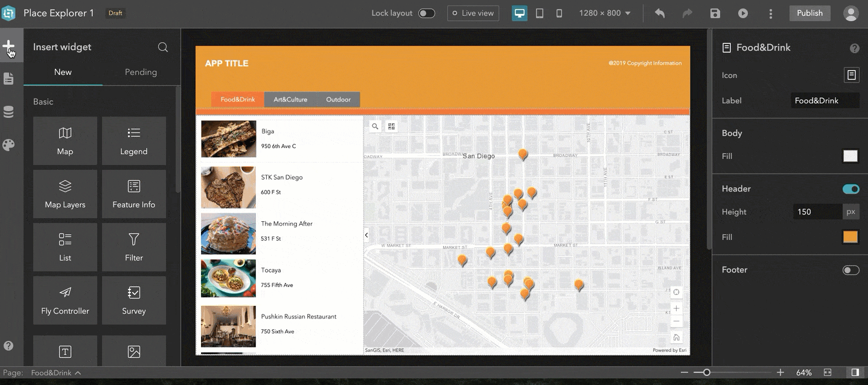The width and height of the screenshot is (868, 385).
Task: Select mobile phone device view
Action: click(559, 13)
